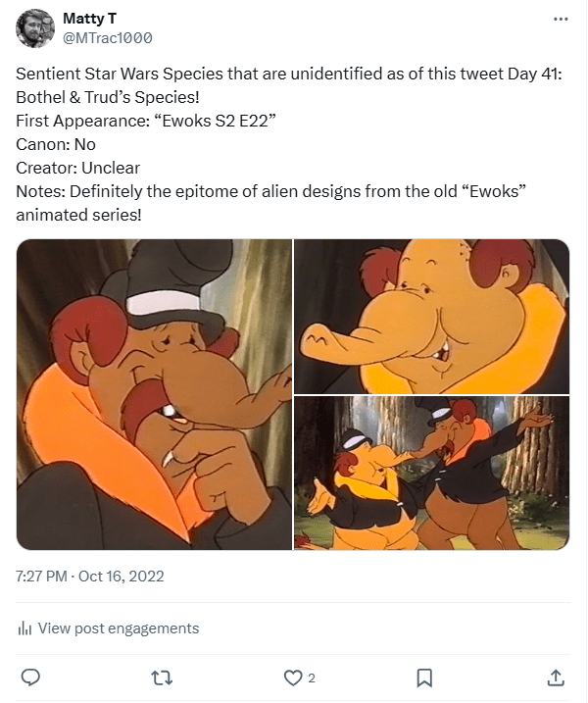Share the post via the share icon
This screenshot has width=588, height=703.
click(555, 677)
